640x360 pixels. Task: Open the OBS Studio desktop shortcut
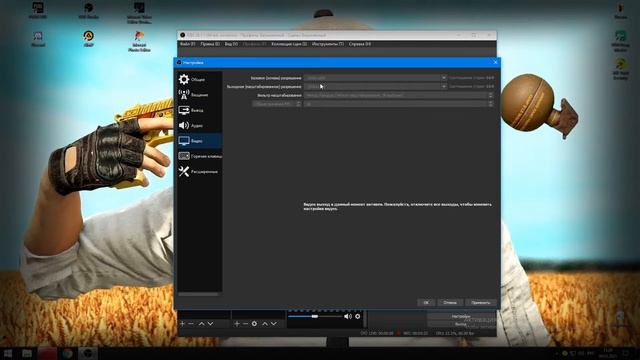tap(88, 11)
